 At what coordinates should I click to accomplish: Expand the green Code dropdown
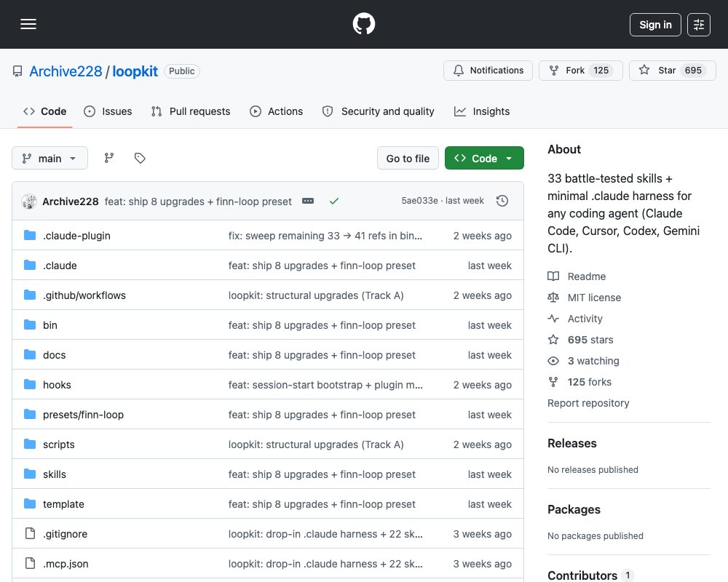(x=484, y=159)
